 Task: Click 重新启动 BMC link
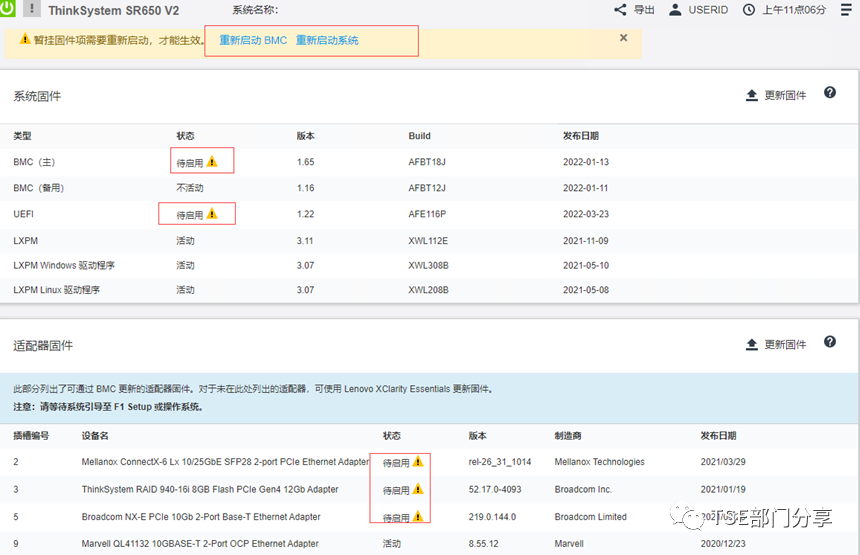coord(253,40)
